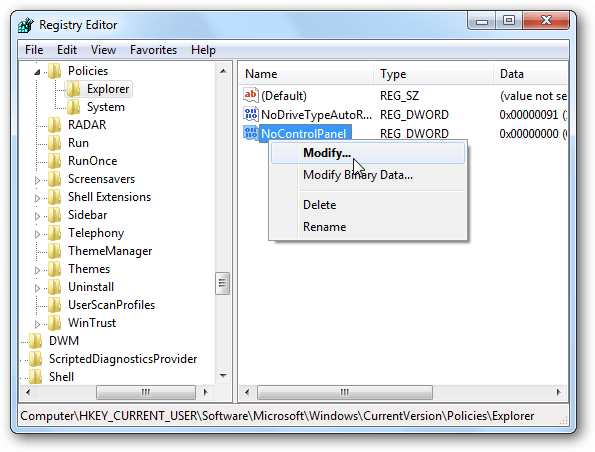Click the Policies folder icon
595x452 pixels.
54,71
